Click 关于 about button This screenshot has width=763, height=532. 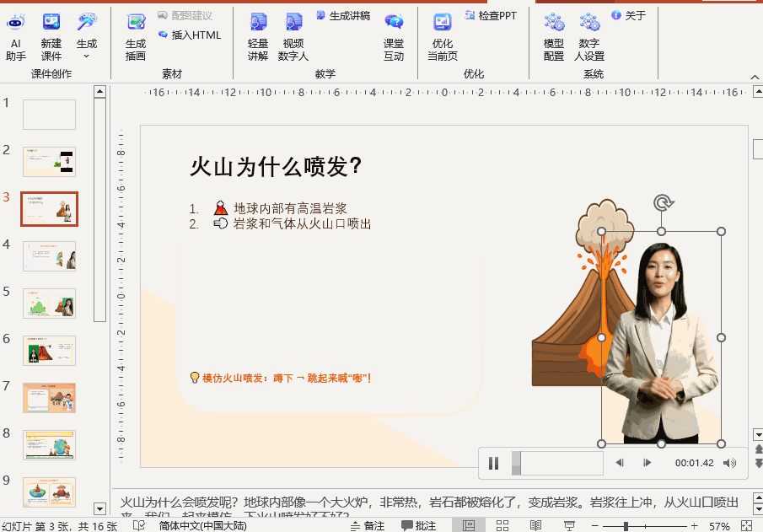[629, 15]
